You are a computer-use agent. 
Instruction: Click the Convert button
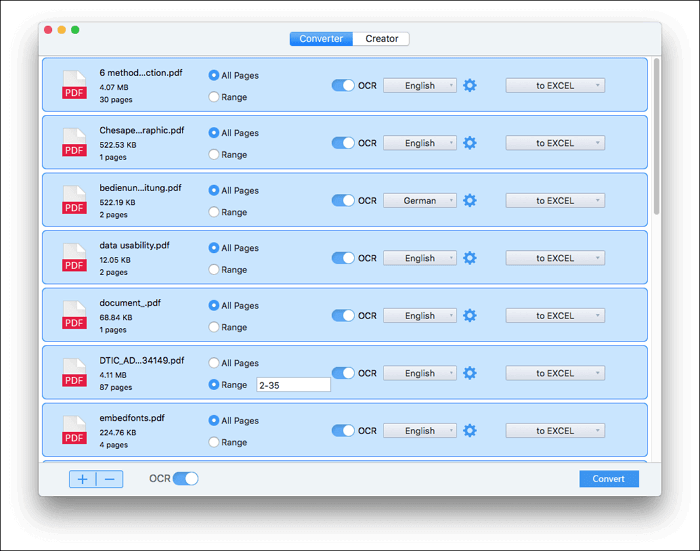pyautogui.click(x=608, y=479)
